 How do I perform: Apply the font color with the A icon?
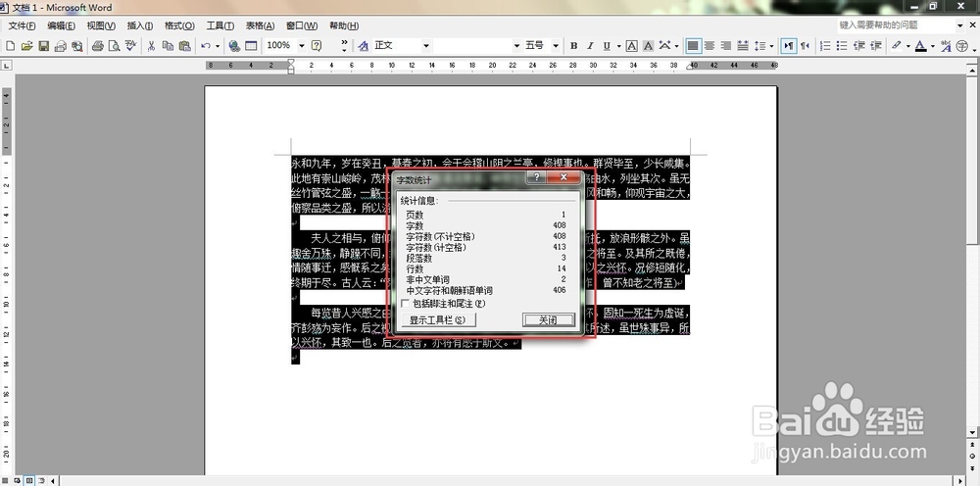[920, 46]
